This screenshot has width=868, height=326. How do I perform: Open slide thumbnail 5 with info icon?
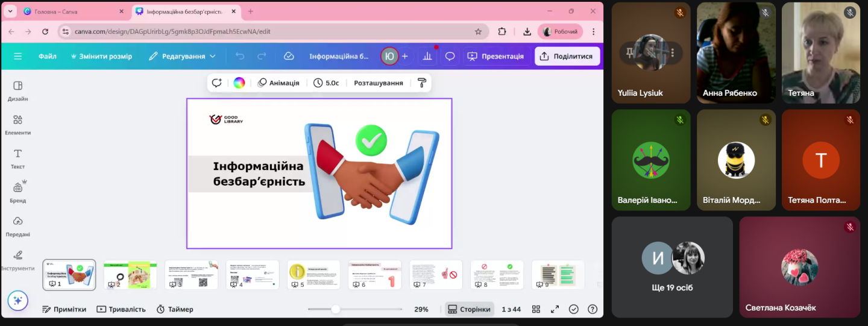(313, 275)
